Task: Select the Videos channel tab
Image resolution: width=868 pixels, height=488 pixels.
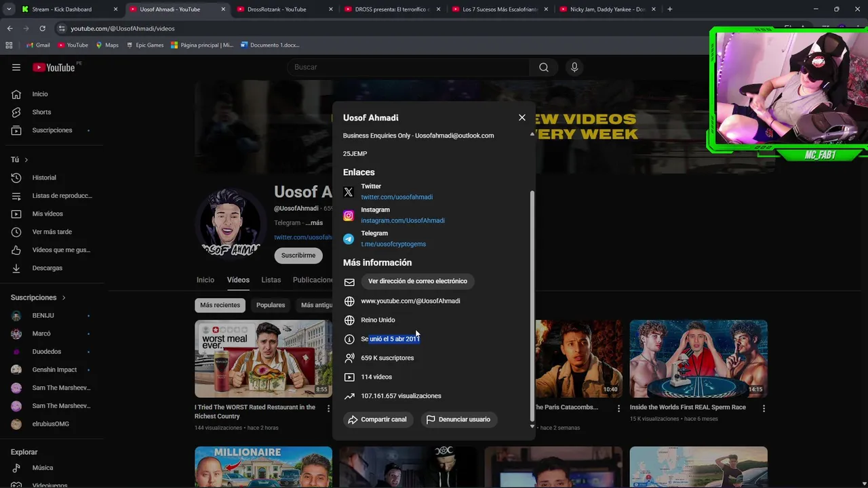Action: (238, 280)
